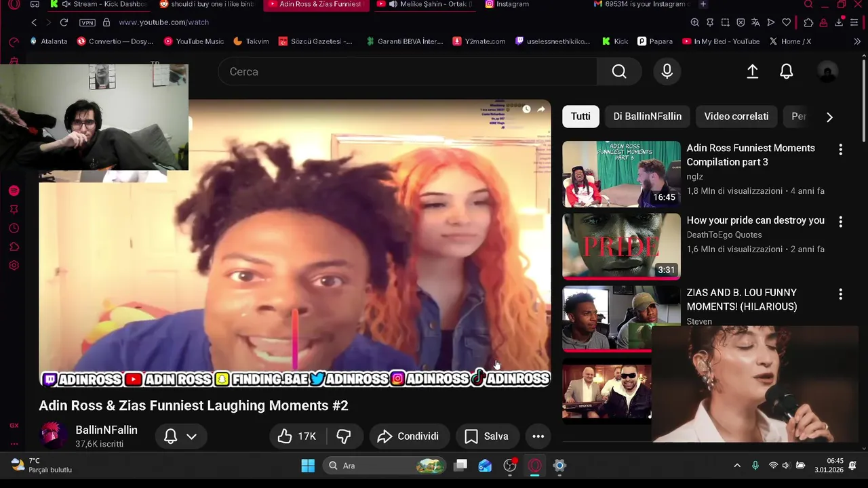
Task: Open the browser profile icon
Action: (823, 22)
